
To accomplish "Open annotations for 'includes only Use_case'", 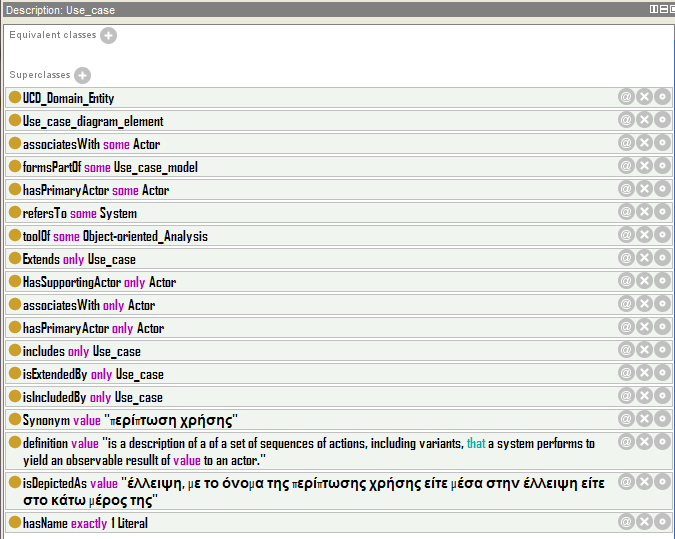I will (x=626, y=350).
